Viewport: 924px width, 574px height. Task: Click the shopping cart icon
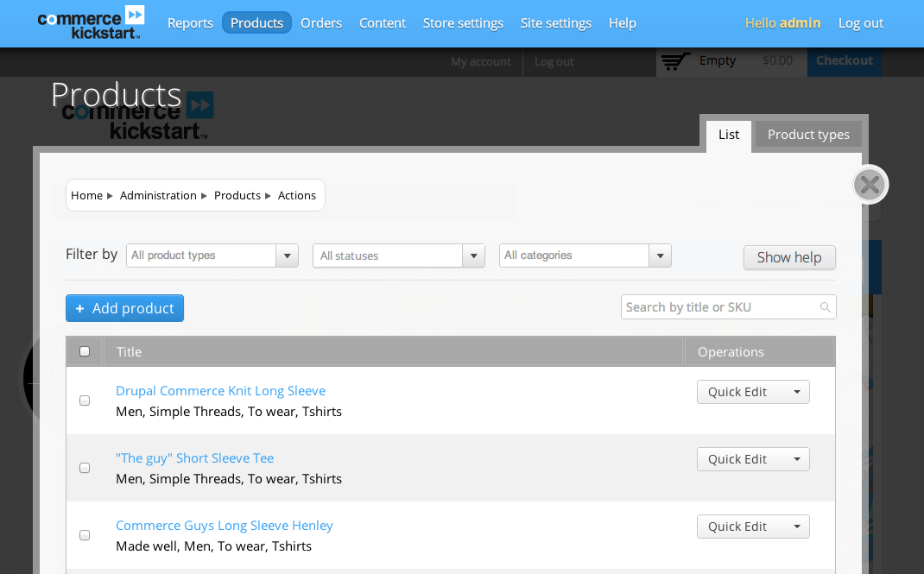[675, 61]
